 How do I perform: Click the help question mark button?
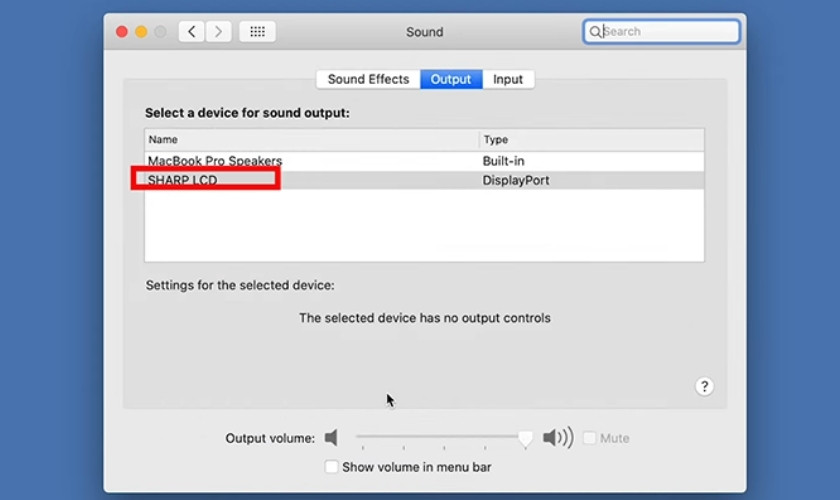704,386
